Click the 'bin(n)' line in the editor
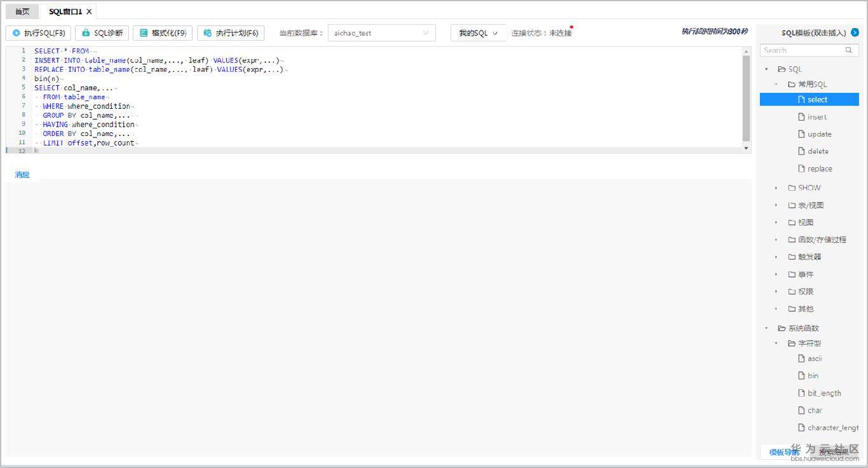868x468 pixels. point(46,79)
